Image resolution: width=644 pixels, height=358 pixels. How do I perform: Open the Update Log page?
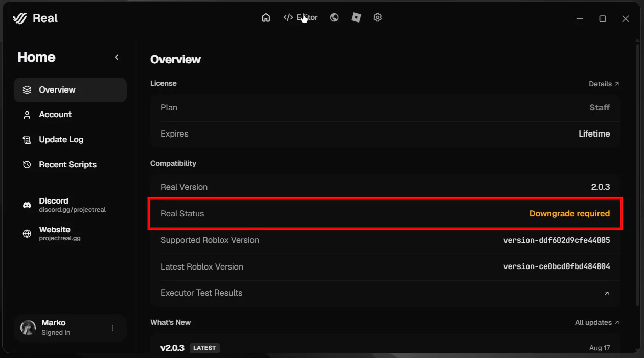tap(70, 140)
